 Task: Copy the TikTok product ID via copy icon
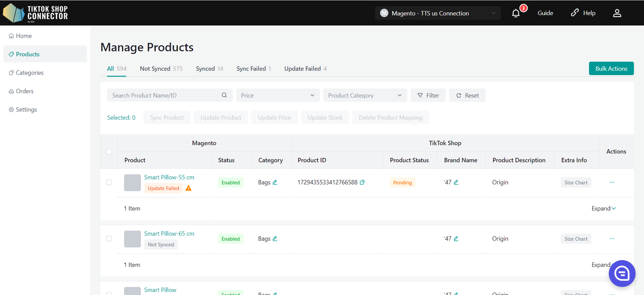tap(362, 182)
